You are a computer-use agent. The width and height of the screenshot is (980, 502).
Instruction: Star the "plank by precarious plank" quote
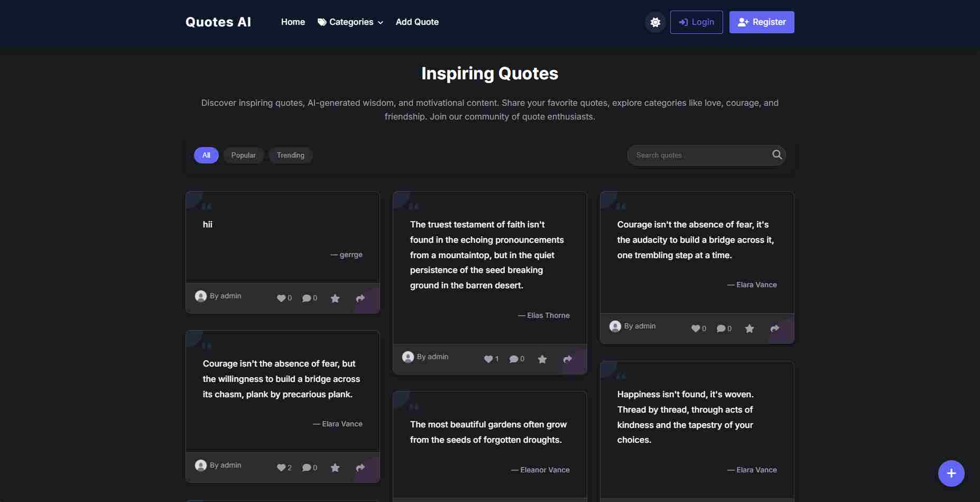335,468
